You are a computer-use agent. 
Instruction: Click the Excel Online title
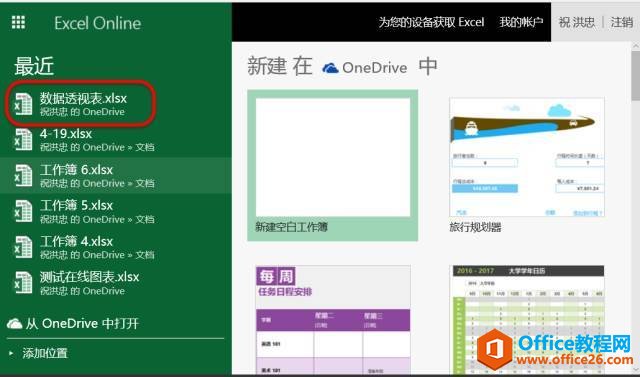tap(98, 23)
